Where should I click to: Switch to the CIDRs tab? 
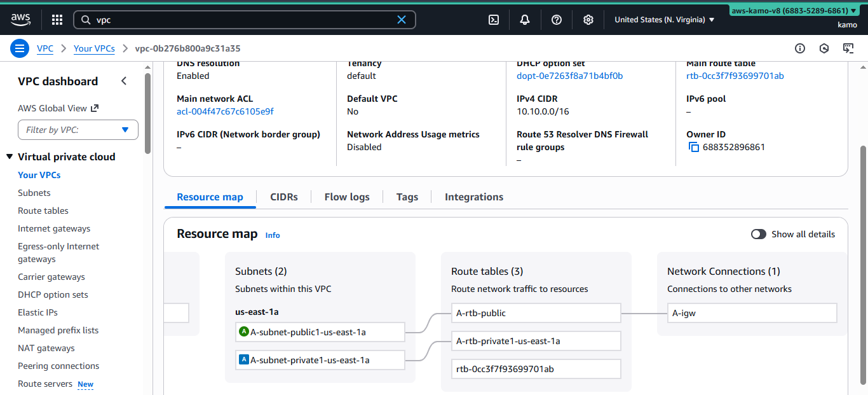point(284,197)
